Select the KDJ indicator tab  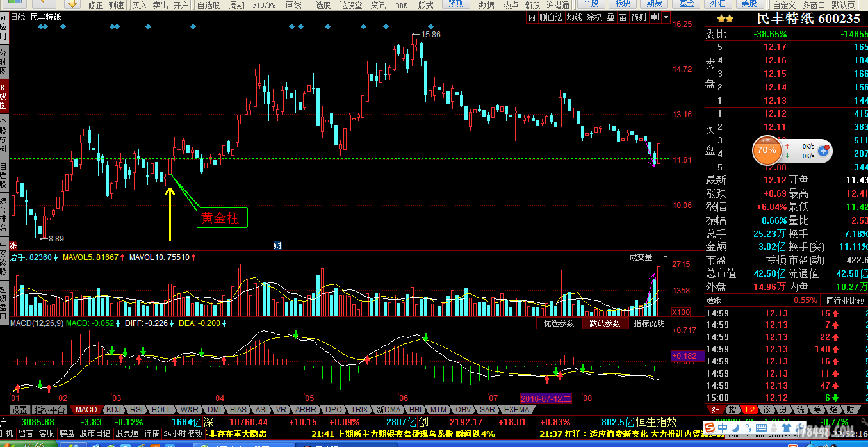tap(113, 409)
